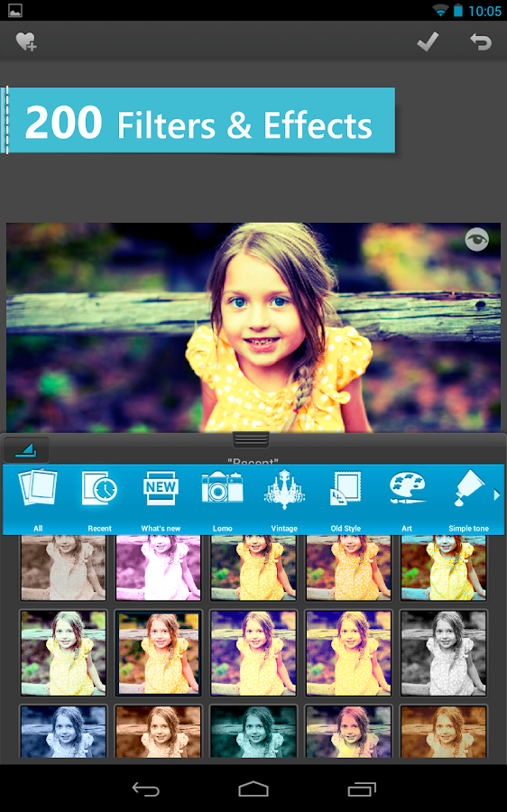Tap the Wi-Fi status icon
507x812 pixels.
click(x=440, y=10)
